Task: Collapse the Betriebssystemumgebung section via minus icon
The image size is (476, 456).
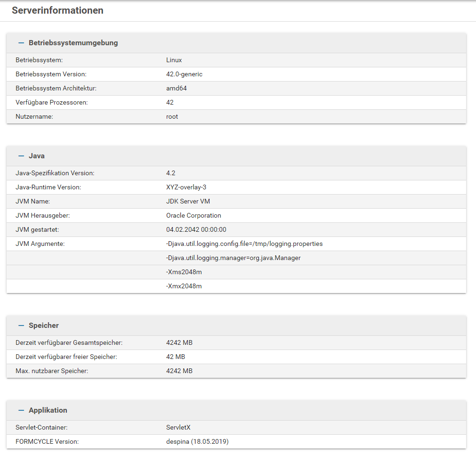Action: tap(21, 43)
